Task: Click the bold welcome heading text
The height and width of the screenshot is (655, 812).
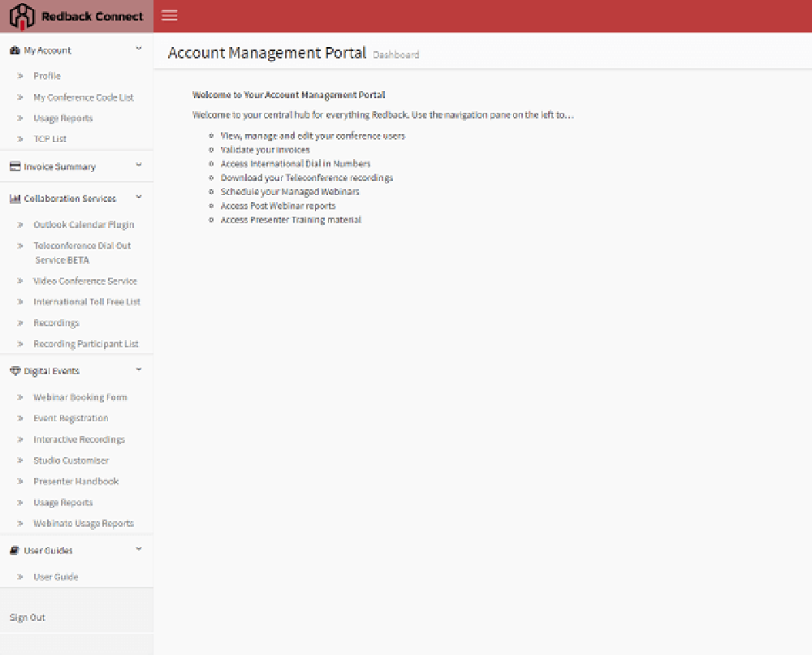Action: tap(288, 95)
